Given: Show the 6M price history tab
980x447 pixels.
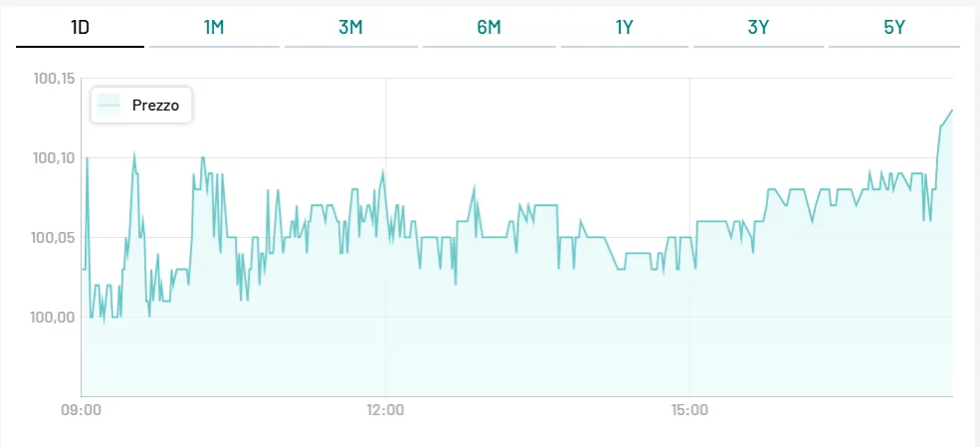Looking at the screenshot, I should [489, 28].
